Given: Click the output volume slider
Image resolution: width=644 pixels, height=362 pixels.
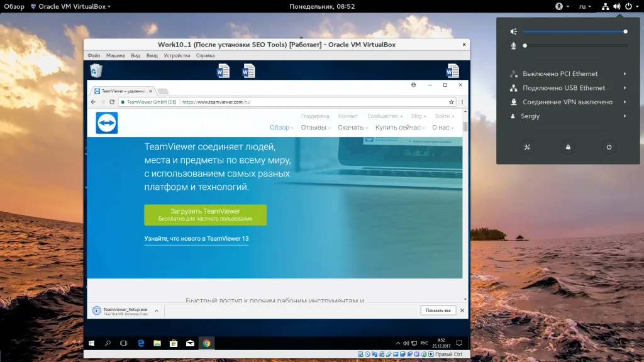Looking at the screenshot, I should coord(574,31).
